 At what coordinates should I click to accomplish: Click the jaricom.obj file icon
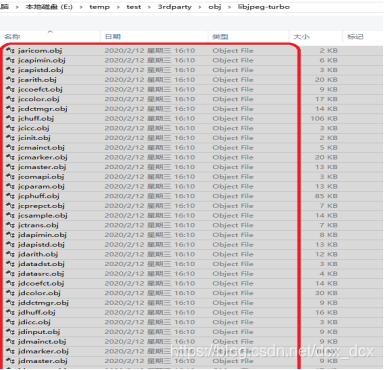[x=10, y=51]
